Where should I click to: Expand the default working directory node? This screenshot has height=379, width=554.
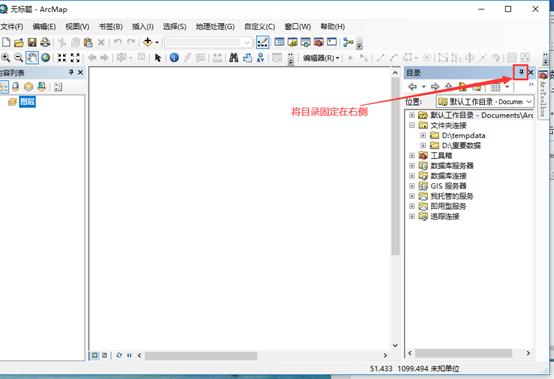click(x=412, y=115)
